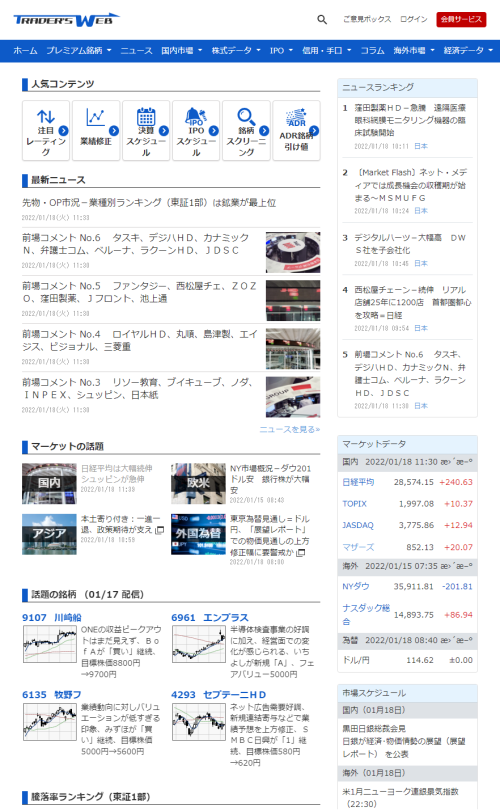The width and height of the screenshot is (500, 811).
Task: Expand the 海外市場 dropdown menu
Action: pyautogui.click(x=414, y=50)
